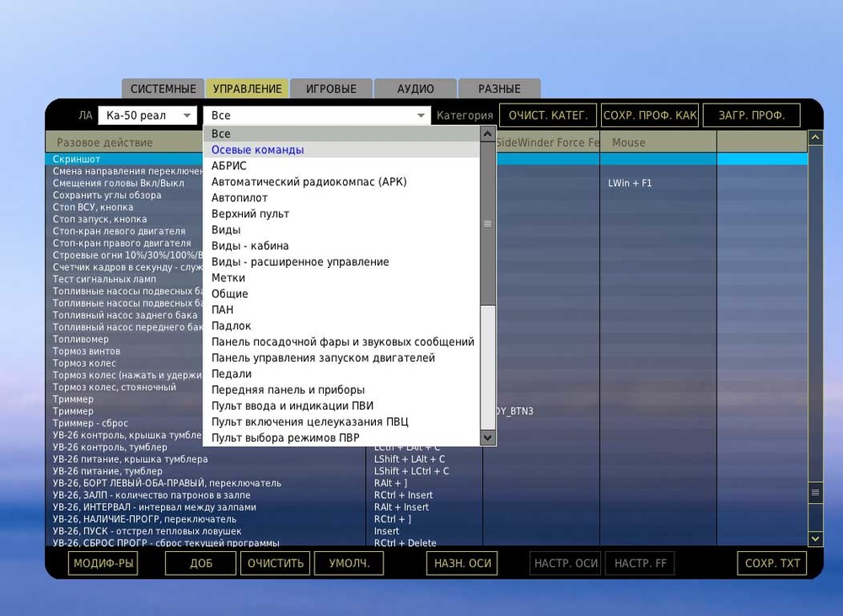The image size is (843, 616).
Task: Click ЗАГР. ПРОФ. button
Action: tap(752, 115)
